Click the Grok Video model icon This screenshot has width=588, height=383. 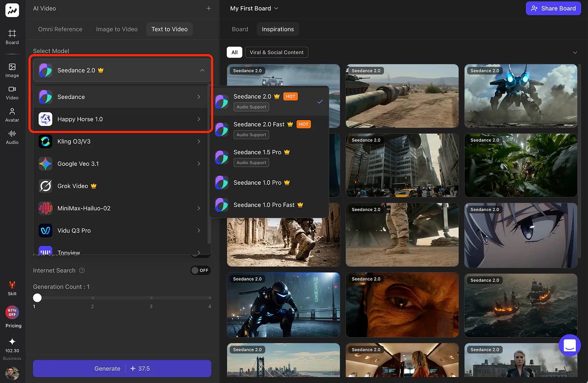click(x=45, y=186)
